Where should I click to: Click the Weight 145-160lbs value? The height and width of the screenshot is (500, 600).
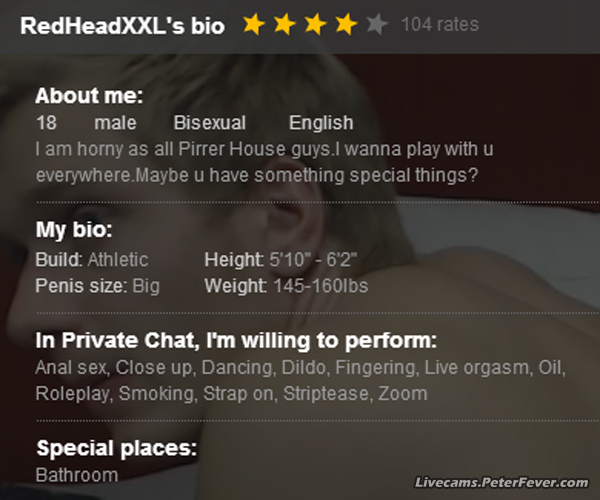(x=286, y=286)
